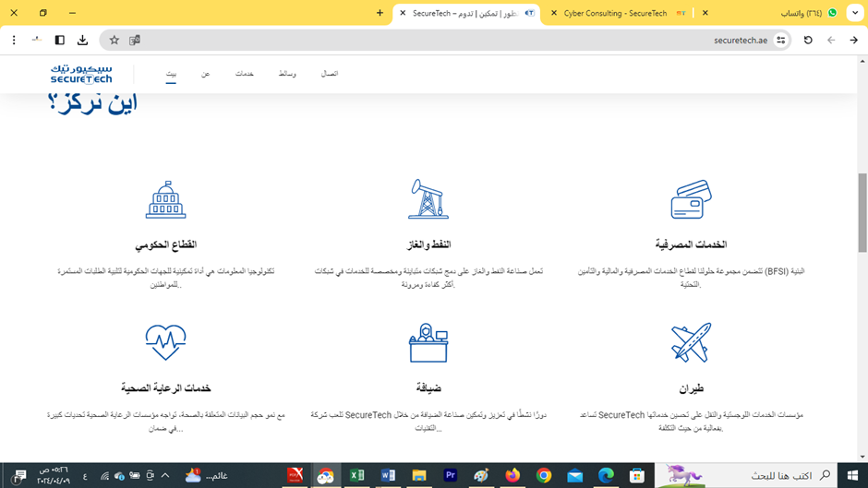Show hidden system tray icons

tap(165, 475)
